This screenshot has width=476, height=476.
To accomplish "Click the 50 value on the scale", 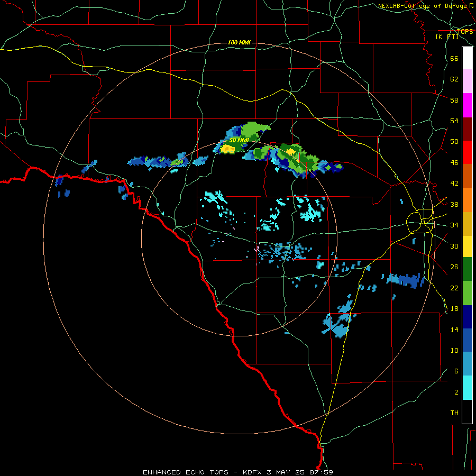I will click(x=454, y=142).
